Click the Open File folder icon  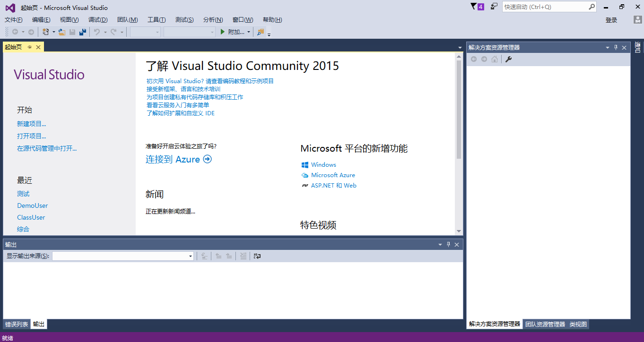[x=62, y=32]
